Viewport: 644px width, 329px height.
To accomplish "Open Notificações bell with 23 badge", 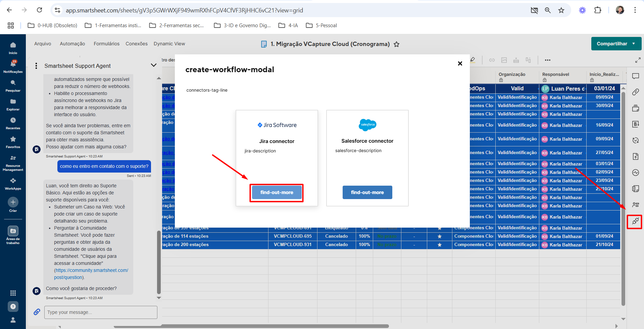I will click(13, 67).
